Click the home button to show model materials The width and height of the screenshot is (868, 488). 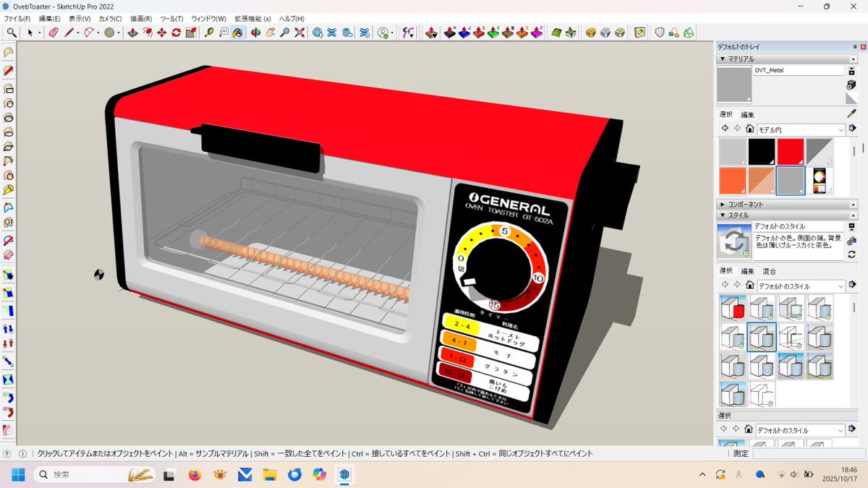[749, 127]
